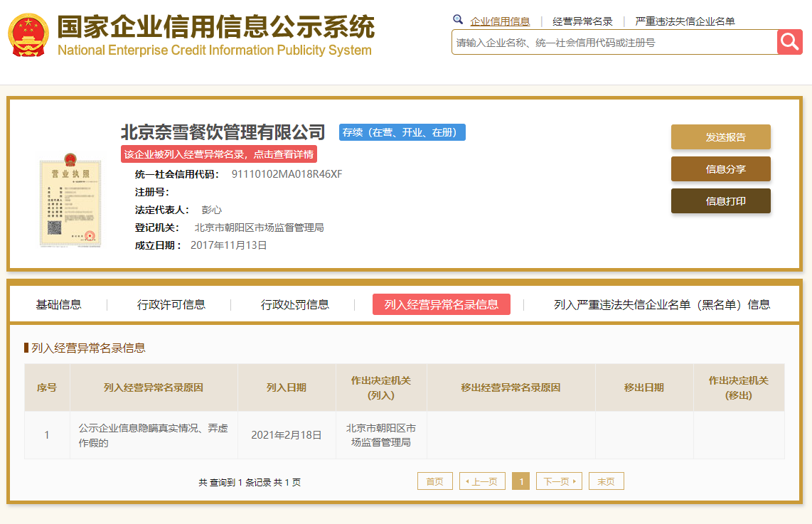
Task: Click the gold magnifying glass search icon
Action: pyautogui.click(x=789, y=42)
